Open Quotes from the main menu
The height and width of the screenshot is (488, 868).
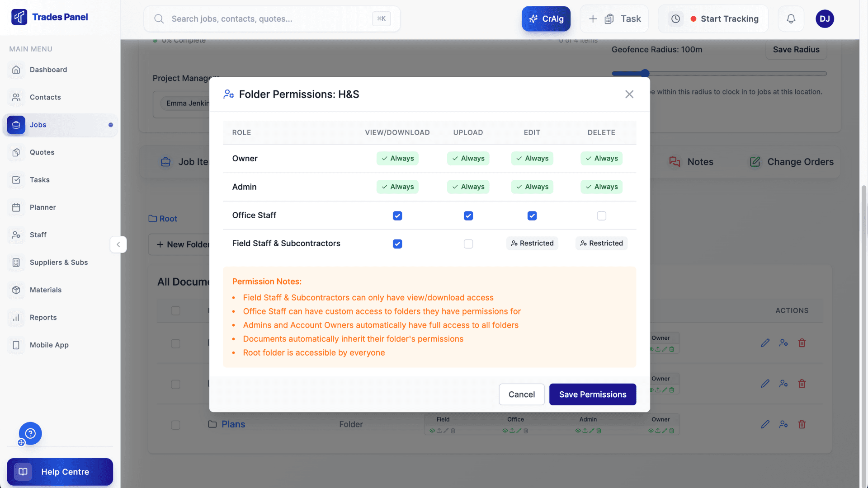tap(42, 152)
